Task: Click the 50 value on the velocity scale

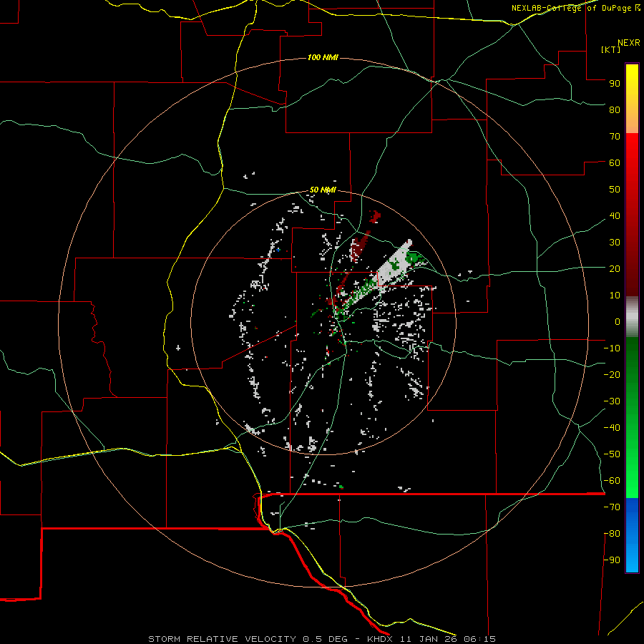Action: click(x=615, y=190)
